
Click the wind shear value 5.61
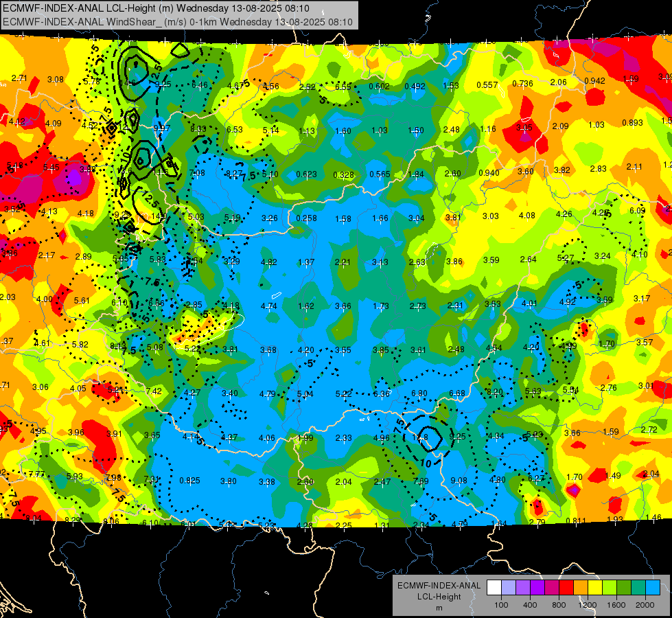click(82, 301)
